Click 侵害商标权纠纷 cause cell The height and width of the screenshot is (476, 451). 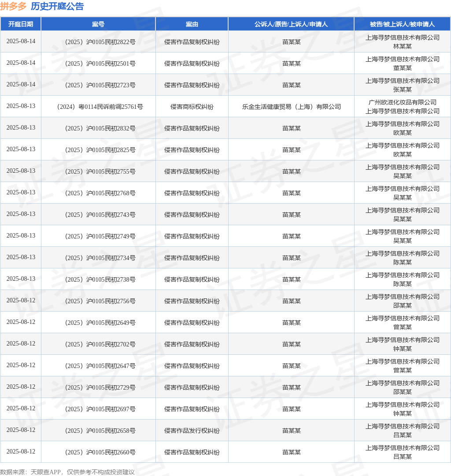pyautogui.click(x=192, y=107)
